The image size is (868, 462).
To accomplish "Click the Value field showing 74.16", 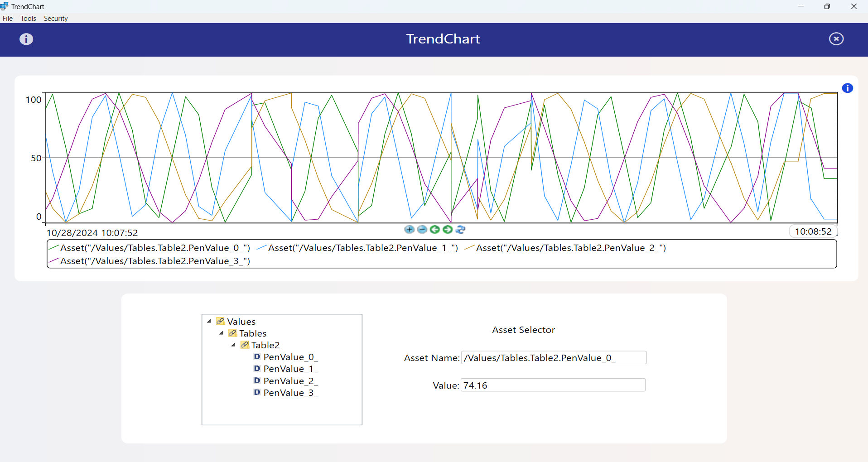I will click(553, 385).
